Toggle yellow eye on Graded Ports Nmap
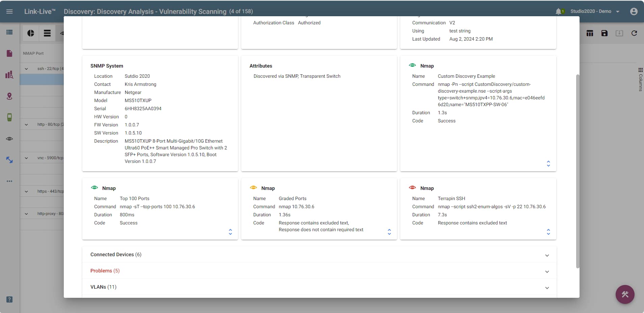The height and width of the screenshot is (313, 644). point(253,188)
